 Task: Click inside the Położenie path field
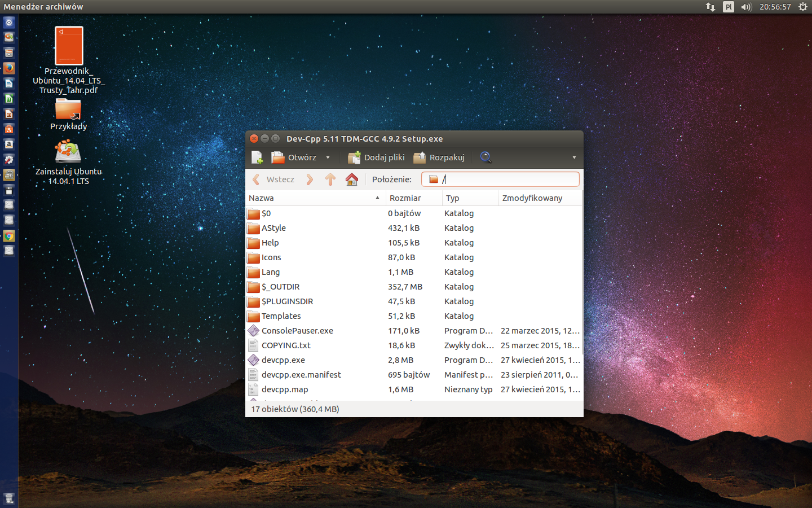(500, 179)
